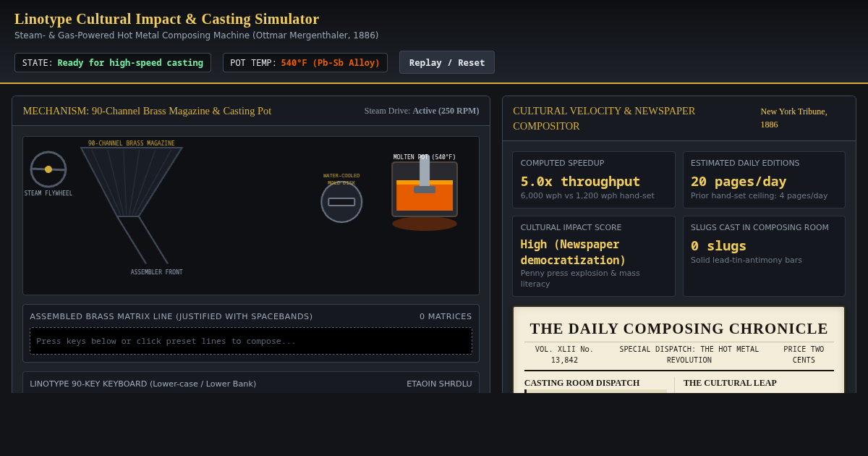
Task: Click 'VOL. XLII No. 13,842' text
Action: [x=564, y=355]
